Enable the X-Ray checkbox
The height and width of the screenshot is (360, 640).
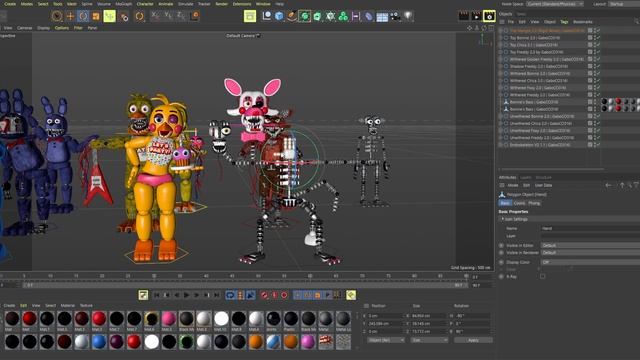pos(542,276)
